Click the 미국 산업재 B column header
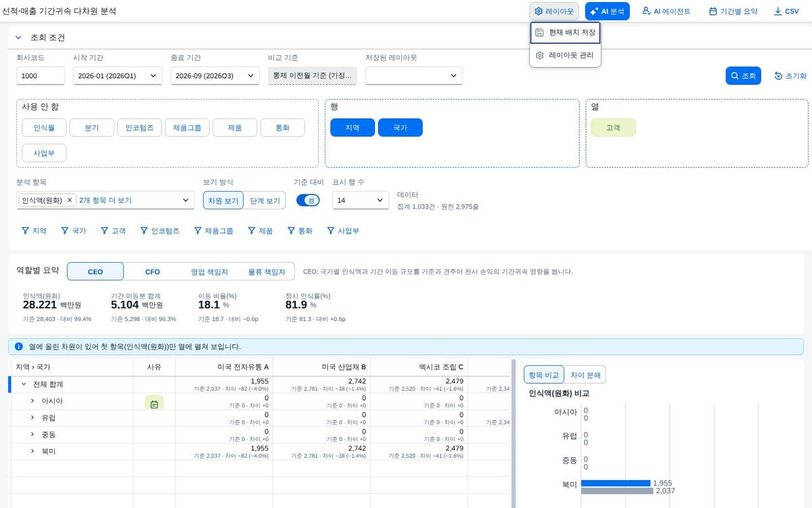Viewport: 812px width, 508px height. 321,367
